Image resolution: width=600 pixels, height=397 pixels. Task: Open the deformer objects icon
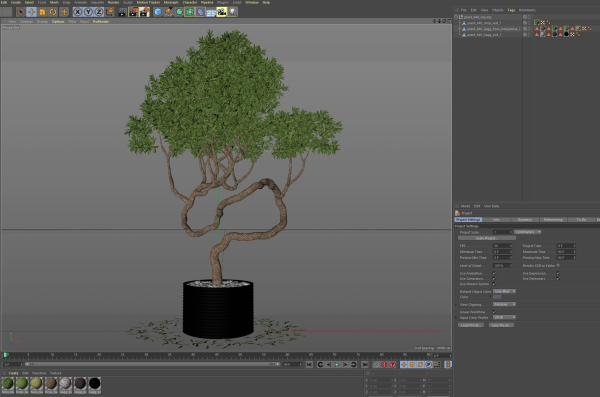pyautogui.click(x=200, y=12)
